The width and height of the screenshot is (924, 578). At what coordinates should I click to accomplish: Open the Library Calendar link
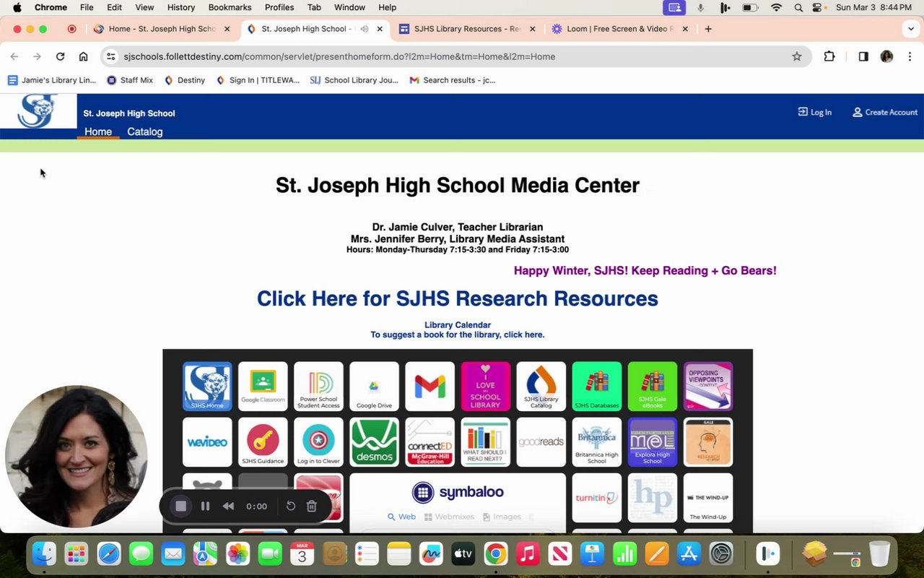point(458,325)
